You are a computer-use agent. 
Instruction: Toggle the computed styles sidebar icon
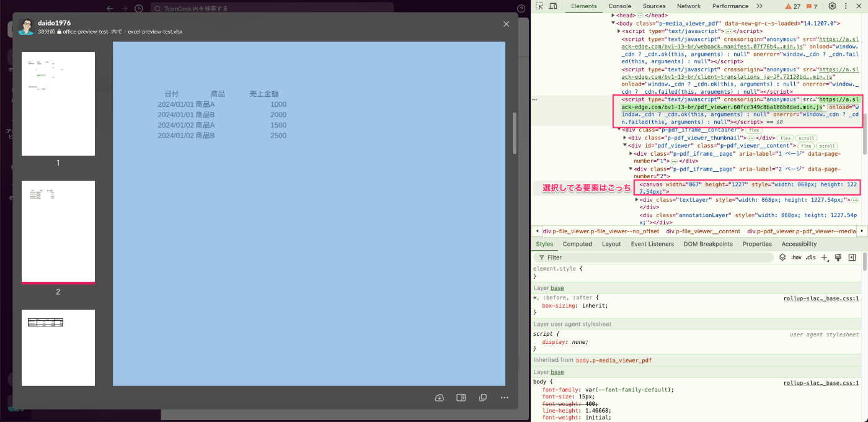tap(852, 257)
